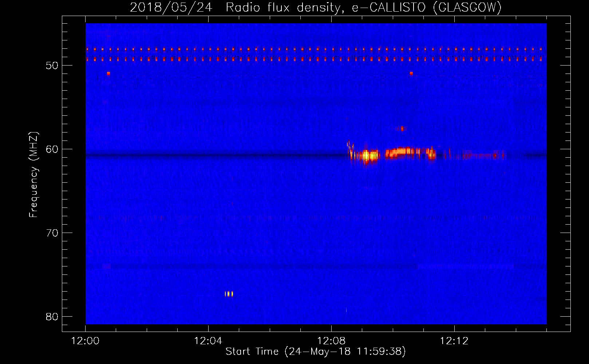The width and height of the screenshot is (589, 364).
Task: Click the yellow triple-bar signal near 77 MHz
Action: click(x=229, y=294)
